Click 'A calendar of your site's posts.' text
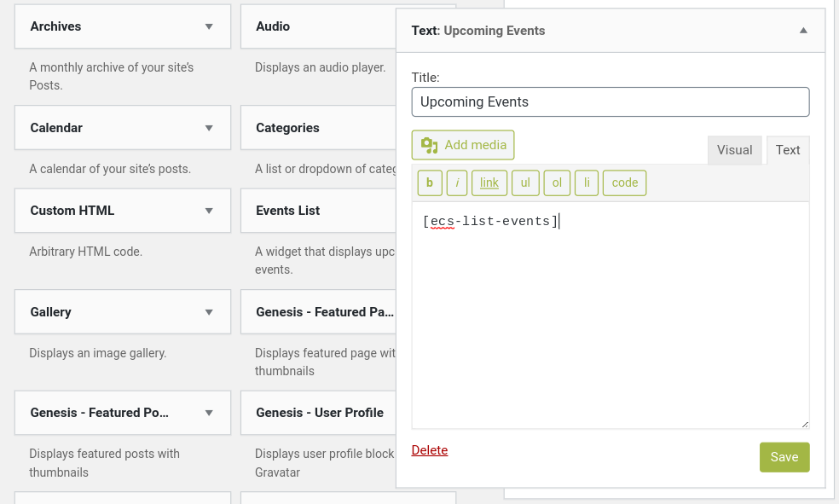839x504 pixels. (110, 169)
